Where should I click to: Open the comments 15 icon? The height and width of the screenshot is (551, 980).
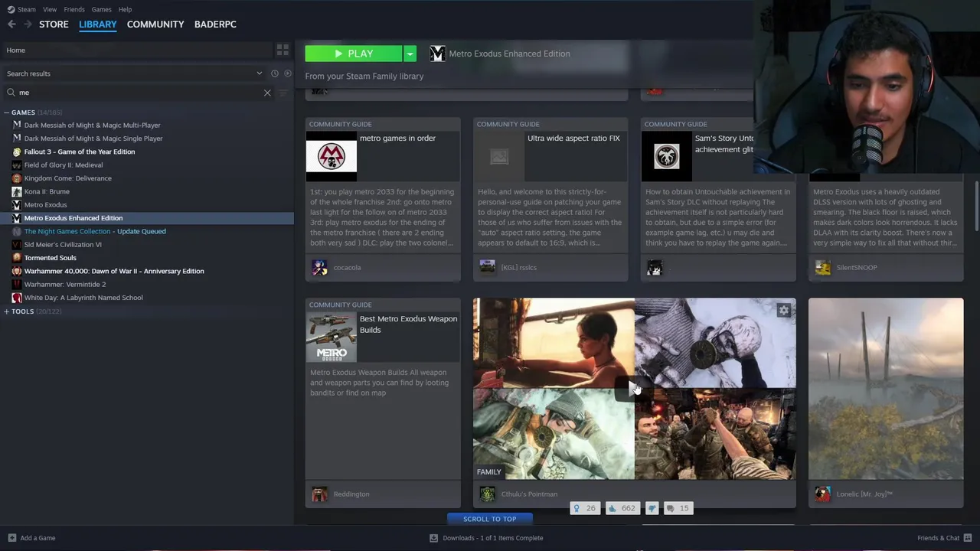tap(678, 508)
